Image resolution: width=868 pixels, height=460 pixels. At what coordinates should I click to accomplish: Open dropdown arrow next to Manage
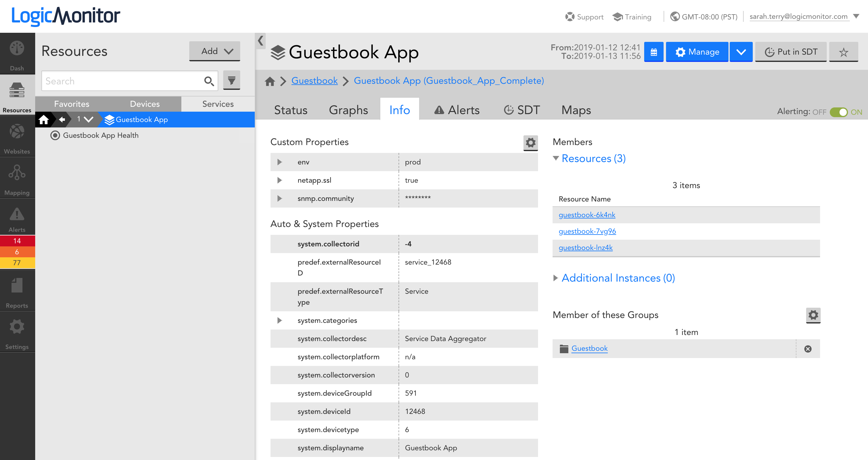coord(741,52)
